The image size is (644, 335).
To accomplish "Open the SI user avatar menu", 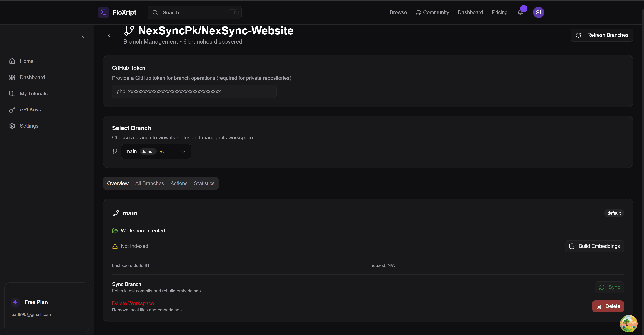I will tap(538, 12).
